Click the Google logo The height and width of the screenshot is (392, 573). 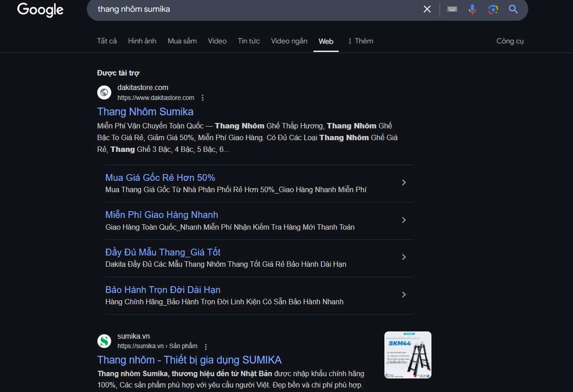click(40, 9)
